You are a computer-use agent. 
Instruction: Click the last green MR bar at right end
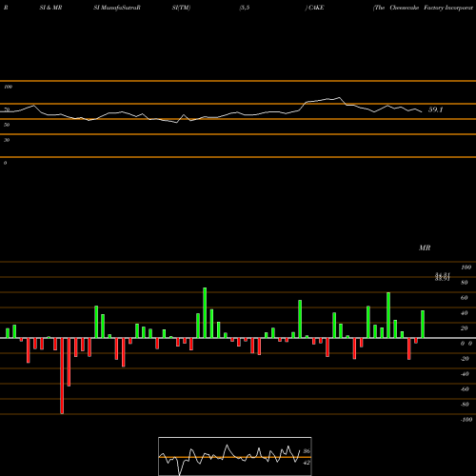pos(423,324)
